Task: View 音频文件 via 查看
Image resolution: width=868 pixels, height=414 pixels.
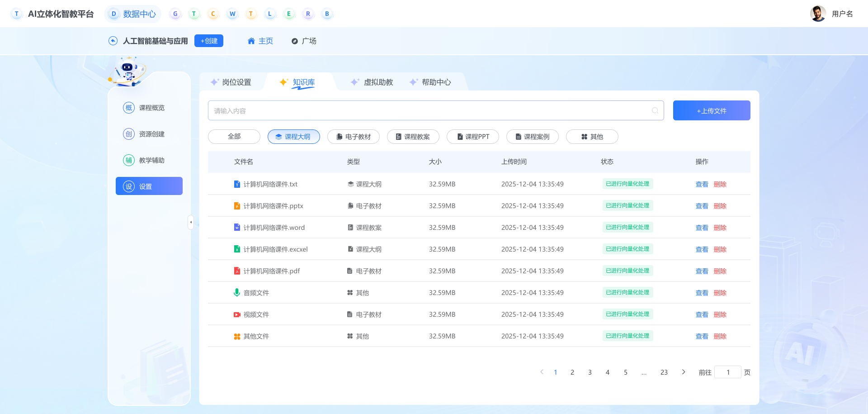Action: (x=702, y=293)
